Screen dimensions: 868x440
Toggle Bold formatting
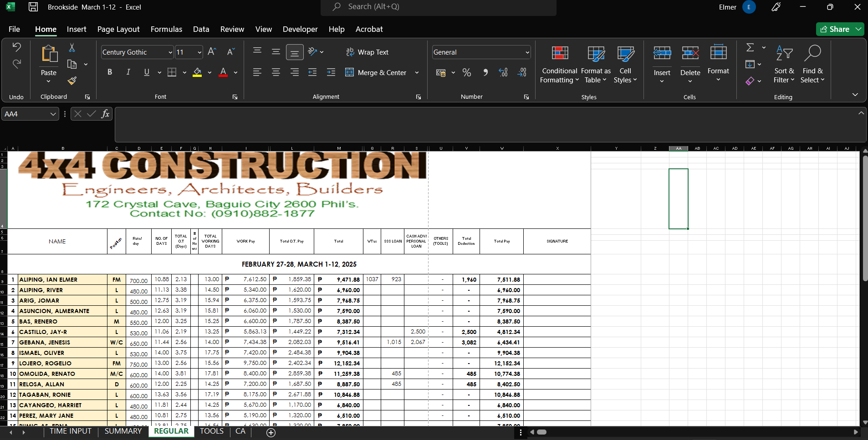(x=110, y=72)
